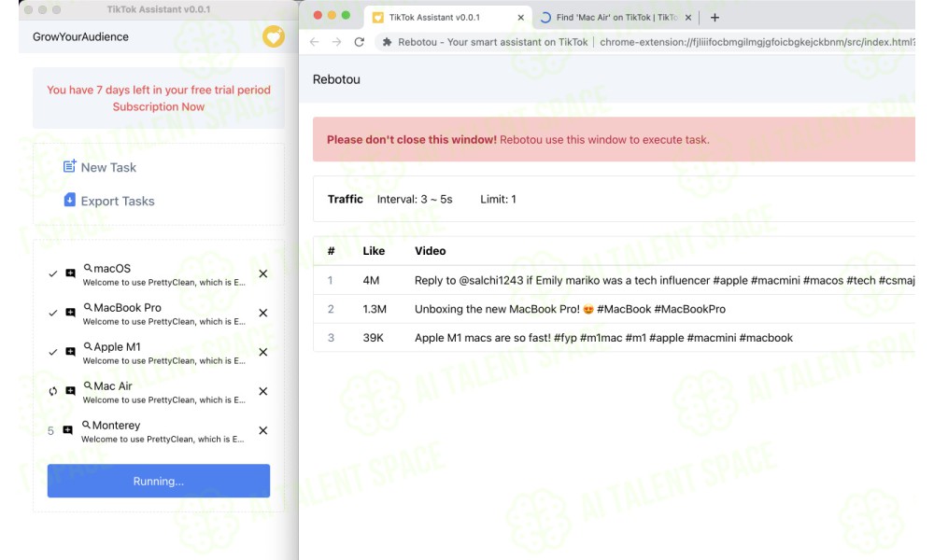
Task: Select the Monterey task title
Action: click(116, 426)
